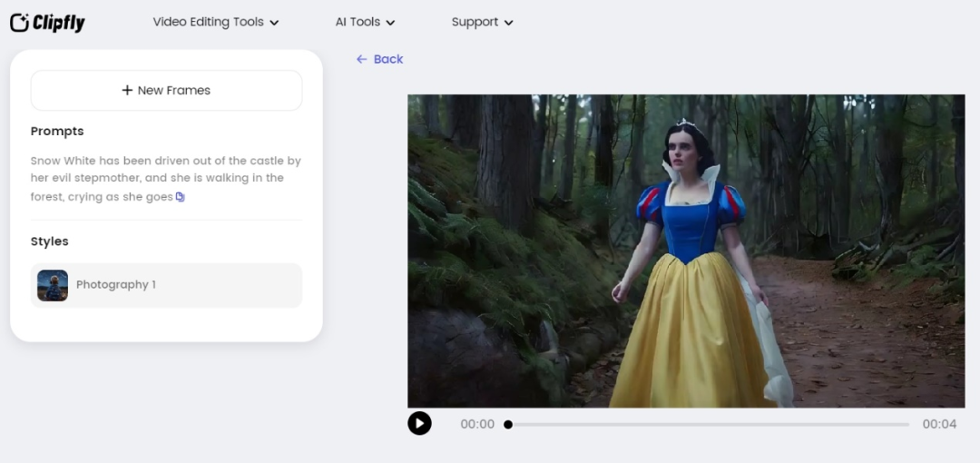The width and height of the screenshot is (980, 463).
Task: Expand the AI Tools dropdown
Action: tap(365, 22)
